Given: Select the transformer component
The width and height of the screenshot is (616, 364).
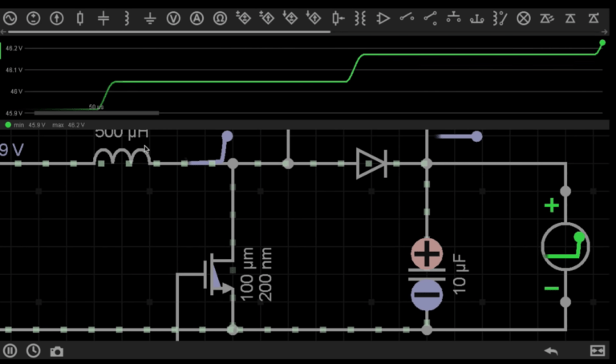Looking at the screenshot, I should point(360,17).
